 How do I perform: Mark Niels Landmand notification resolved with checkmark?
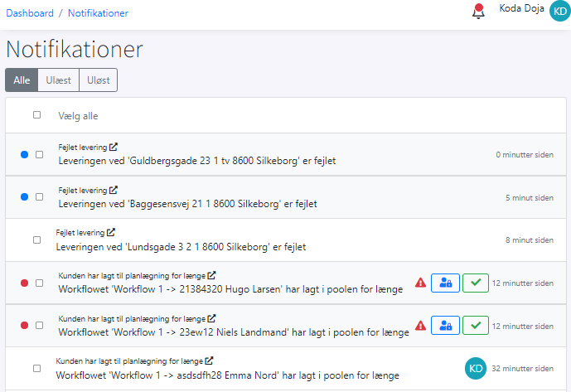coord(476,326)
